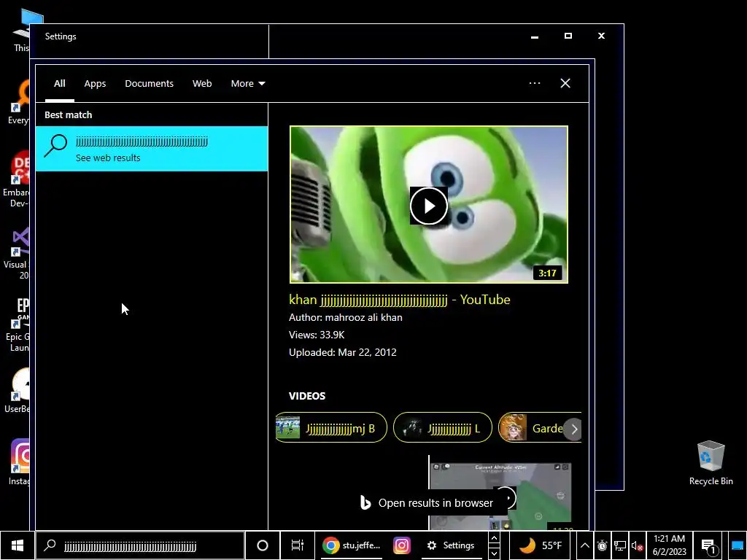Open the 1:21 AM clock calendar
The height and width of the screenshot is (560, 747).
[x=669, y=539]
